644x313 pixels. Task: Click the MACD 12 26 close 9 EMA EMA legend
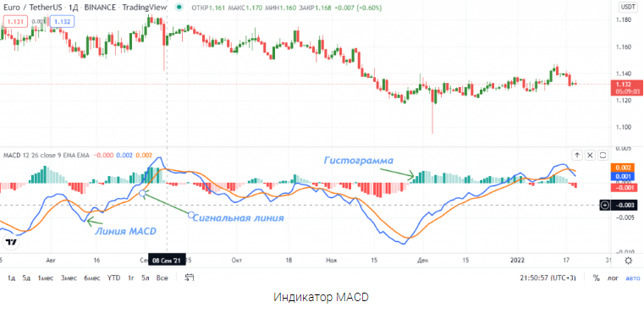pyautogui.click(x=46, y=156)
